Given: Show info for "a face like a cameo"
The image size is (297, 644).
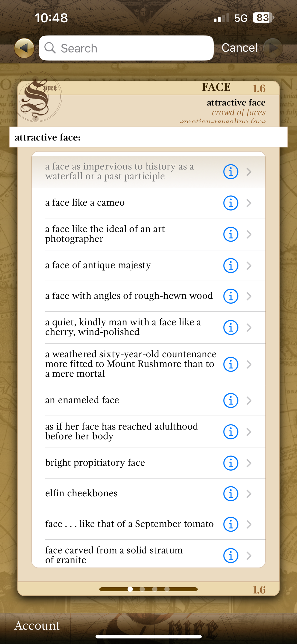Looking at the screenshot, I should pos(230,203).
